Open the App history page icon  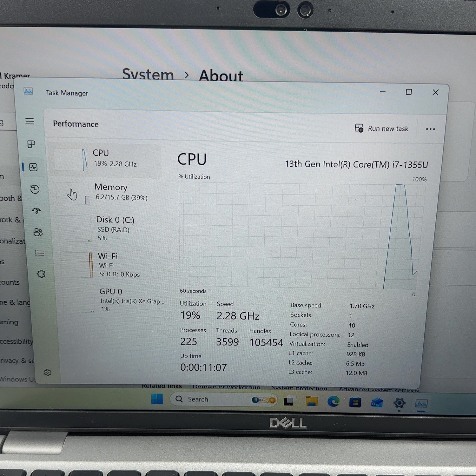click(35, 189)
